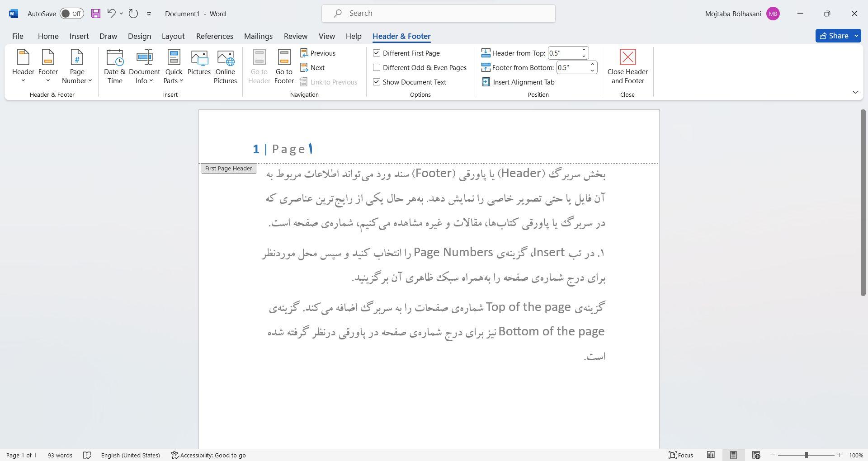Click Page 1 of 1 indicator
The height and width of the screenshot is (461, 868).
(x=21, y=455)
